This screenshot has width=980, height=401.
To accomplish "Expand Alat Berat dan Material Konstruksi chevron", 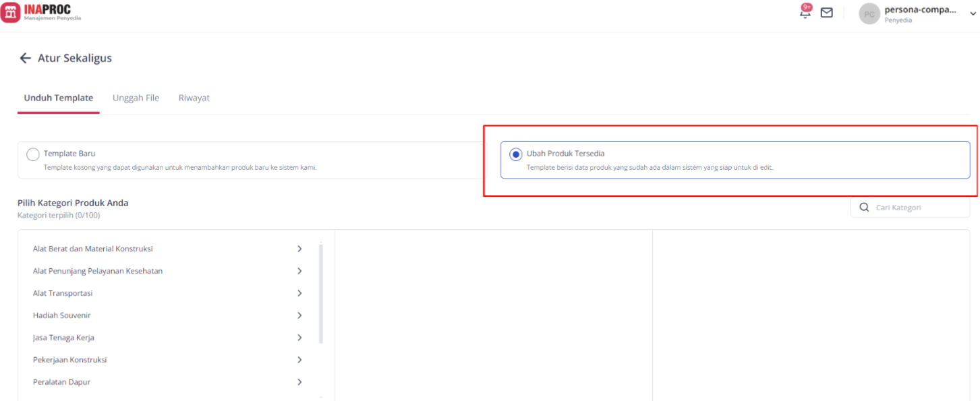I will [299, 249].
